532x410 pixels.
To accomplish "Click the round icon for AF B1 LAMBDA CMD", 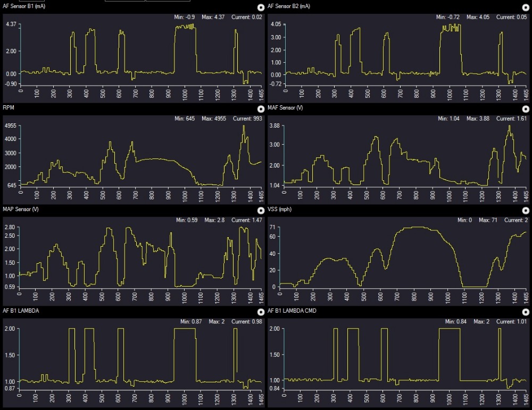I will click(x=526, y=312).
